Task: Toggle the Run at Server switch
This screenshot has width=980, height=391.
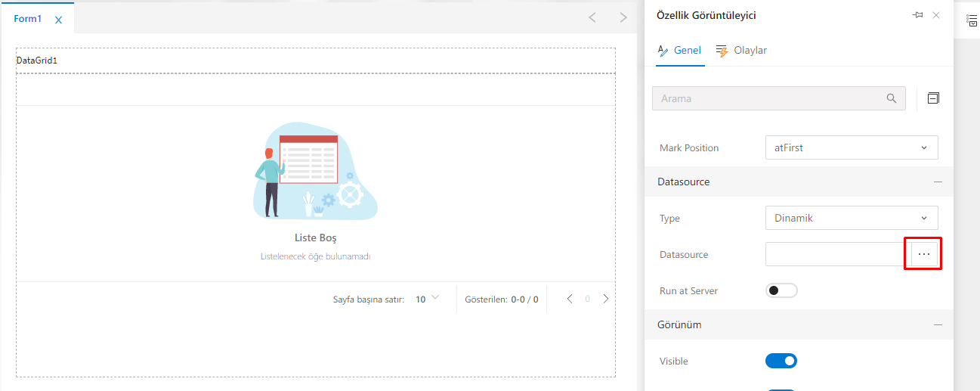Action: pos(781,290)
